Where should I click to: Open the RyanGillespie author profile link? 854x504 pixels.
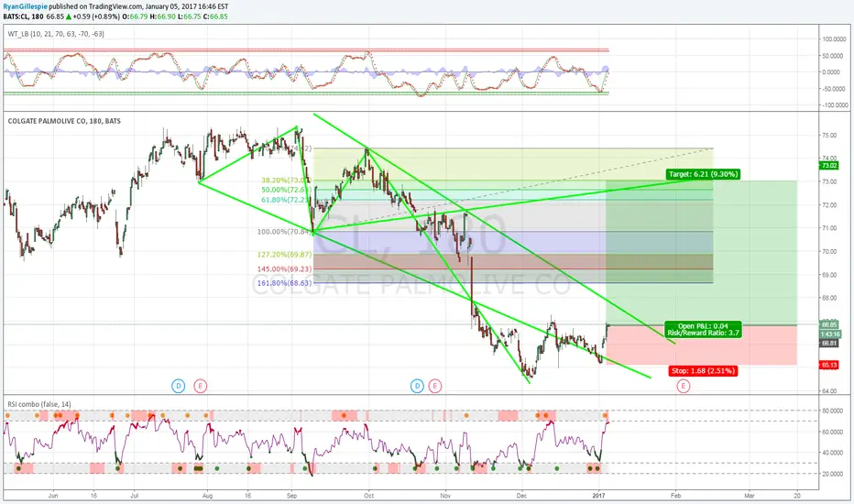[x=25, y=6]
